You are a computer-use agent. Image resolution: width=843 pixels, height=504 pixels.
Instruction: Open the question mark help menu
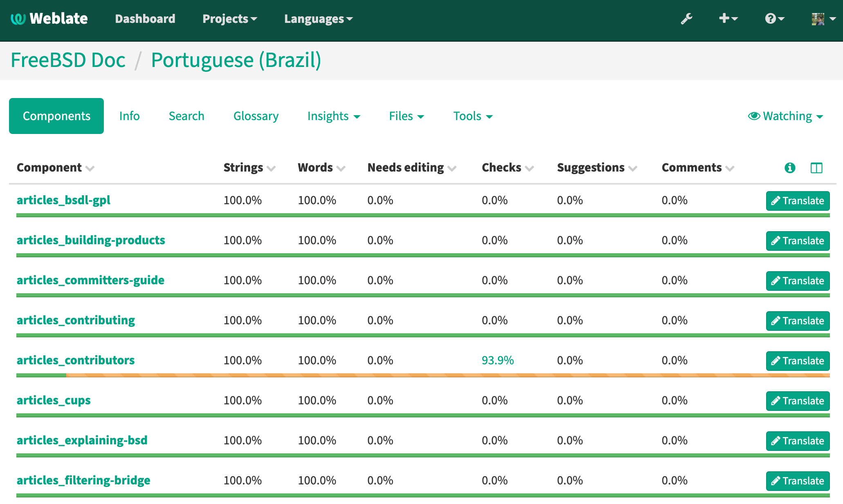tap(775, 18)
